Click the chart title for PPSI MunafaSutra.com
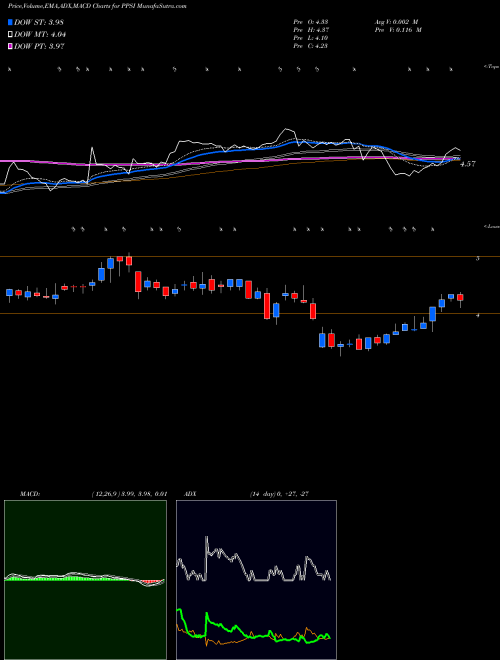Image resolution: width=500 pixels, height=660 pixels. pos(97,6)
